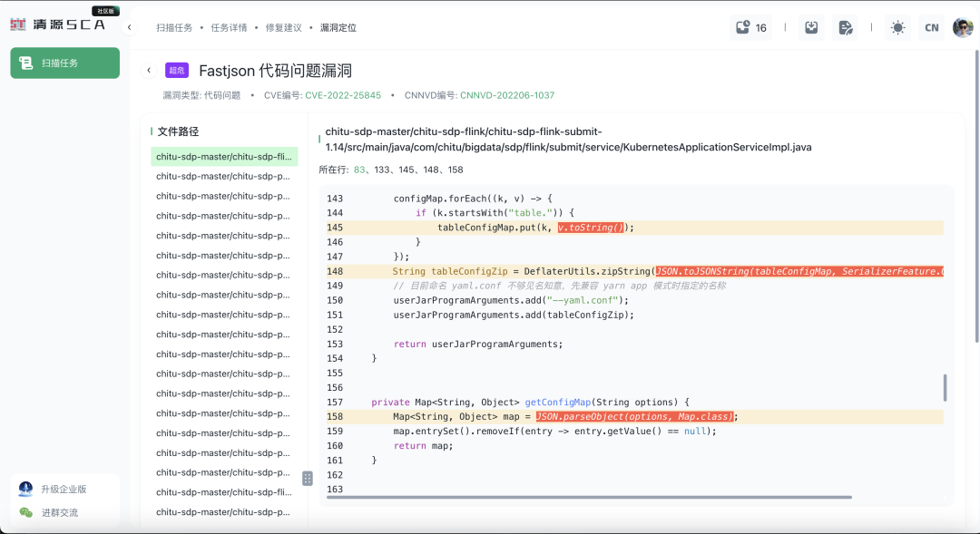Go to 任务详情 breadcrumb
Screen dimensions: 980x534
(x=229, y=27)
